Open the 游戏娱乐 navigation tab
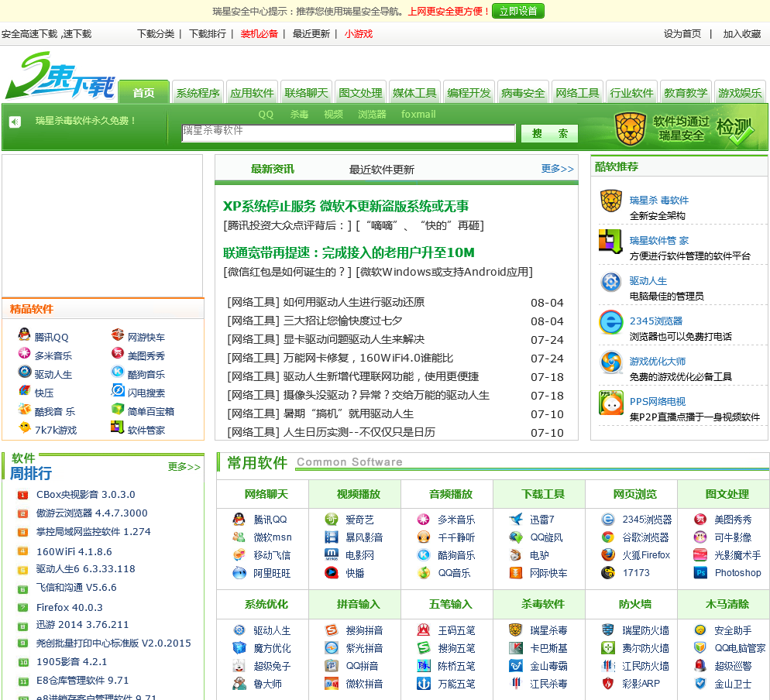 click(x=740, y=92)
